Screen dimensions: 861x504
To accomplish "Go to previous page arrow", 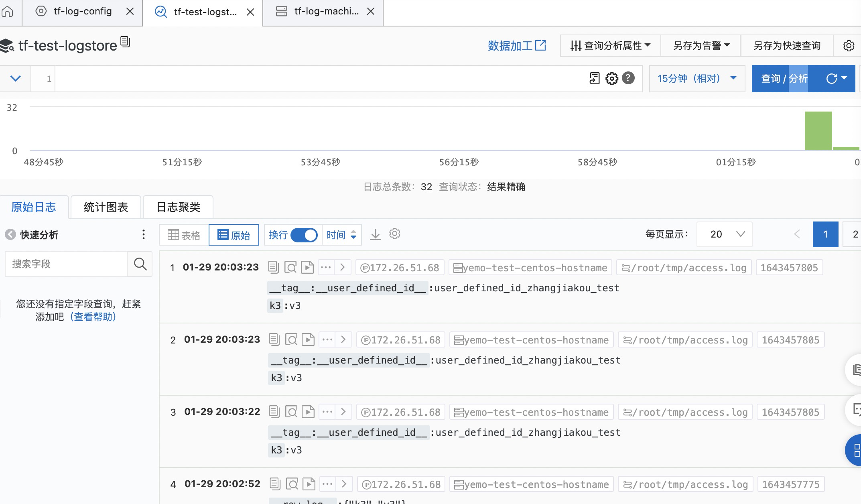I will [x=797, y=234].
